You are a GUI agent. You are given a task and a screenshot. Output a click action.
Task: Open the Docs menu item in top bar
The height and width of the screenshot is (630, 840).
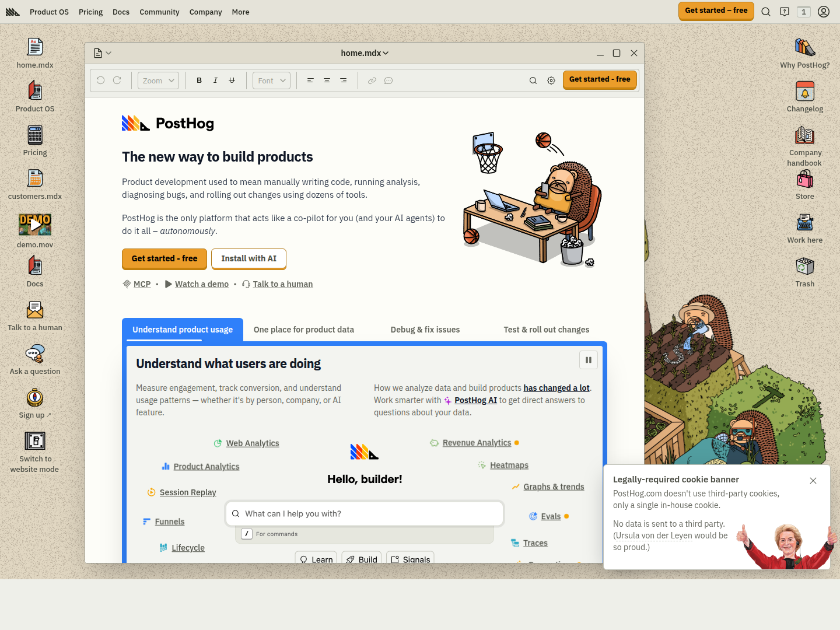point(121,12)
